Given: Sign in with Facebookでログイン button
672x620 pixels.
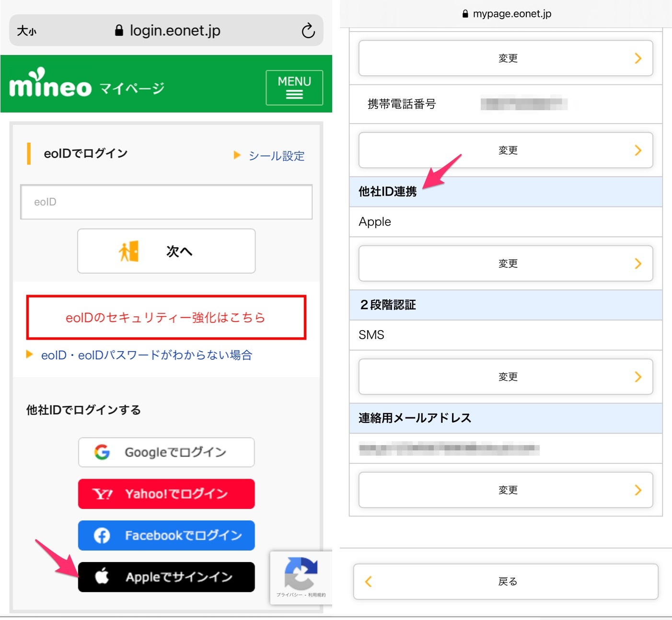Looking at the screenshot, I should (x=166, y=536).
